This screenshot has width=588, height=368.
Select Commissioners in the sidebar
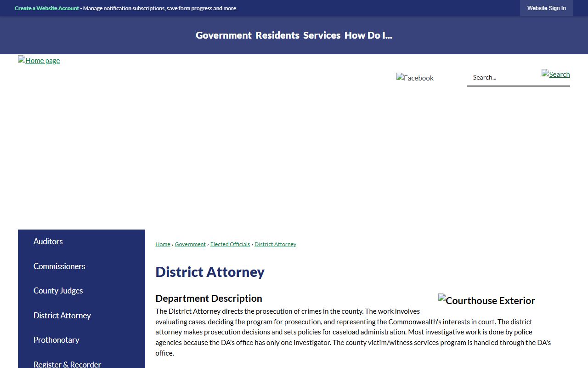click(x=81, y=266)
